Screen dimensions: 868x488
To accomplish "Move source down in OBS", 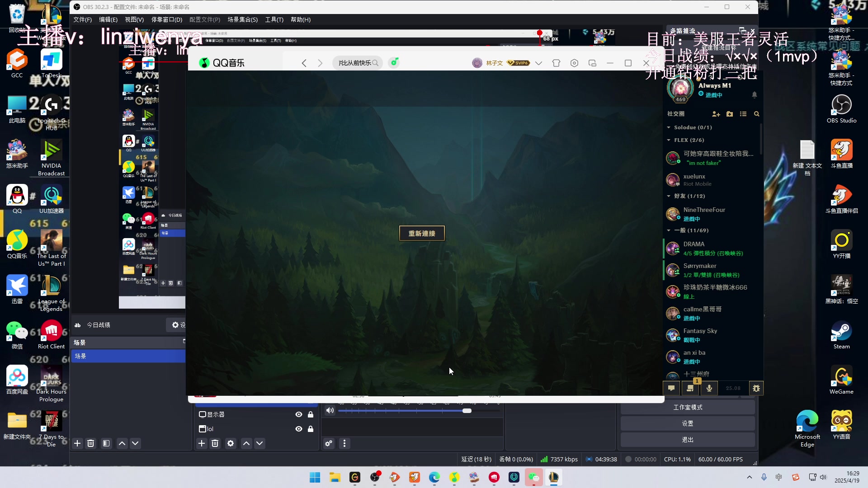I will [259, 444].
